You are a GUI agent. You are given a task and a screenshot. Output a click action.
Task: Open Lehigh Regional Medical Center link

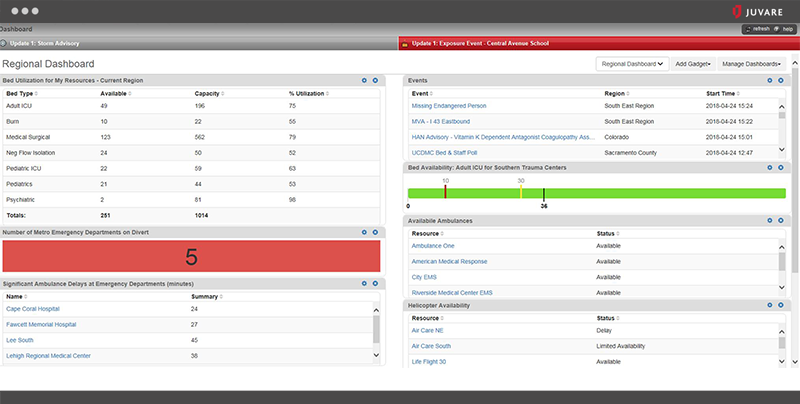[48, 356]
